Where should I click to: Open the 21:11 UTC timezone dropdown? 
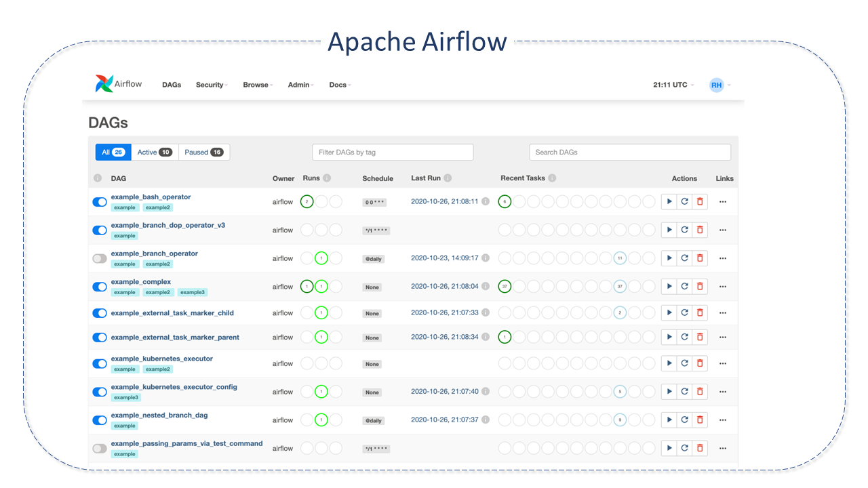673,85
